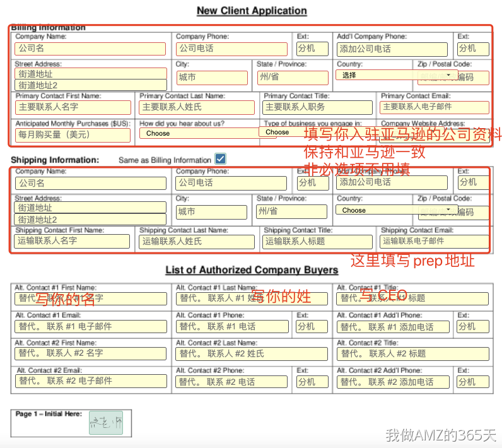The height and width of the screenshot is (448, 502).
Task: Click shipping Add'l Company Phone field
Action: coord(392,182)
